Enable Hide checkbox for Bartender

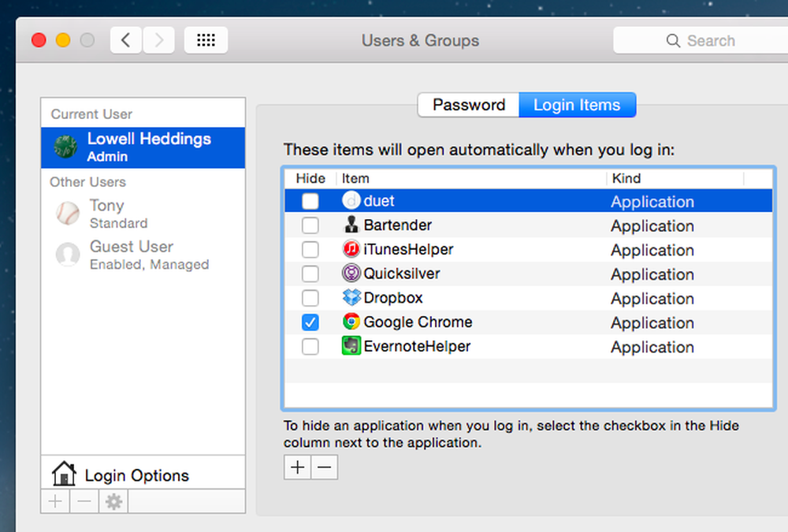(310, 225)
